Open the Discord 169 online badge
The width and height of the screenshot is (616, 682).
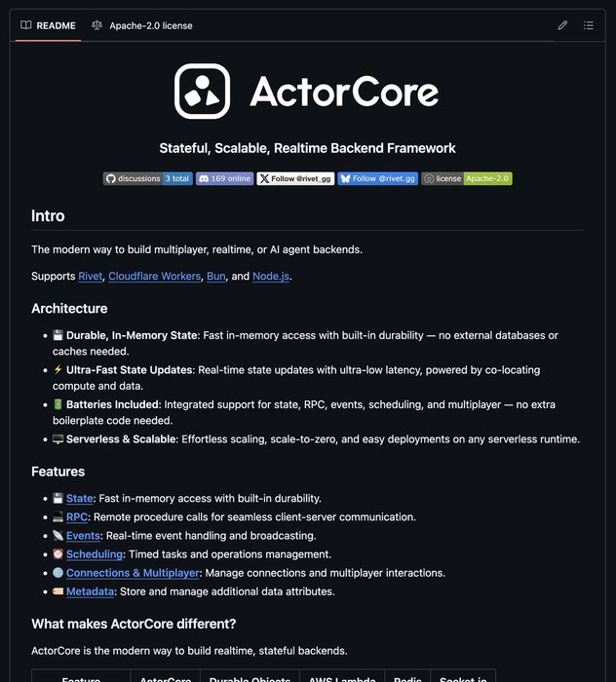224,178
